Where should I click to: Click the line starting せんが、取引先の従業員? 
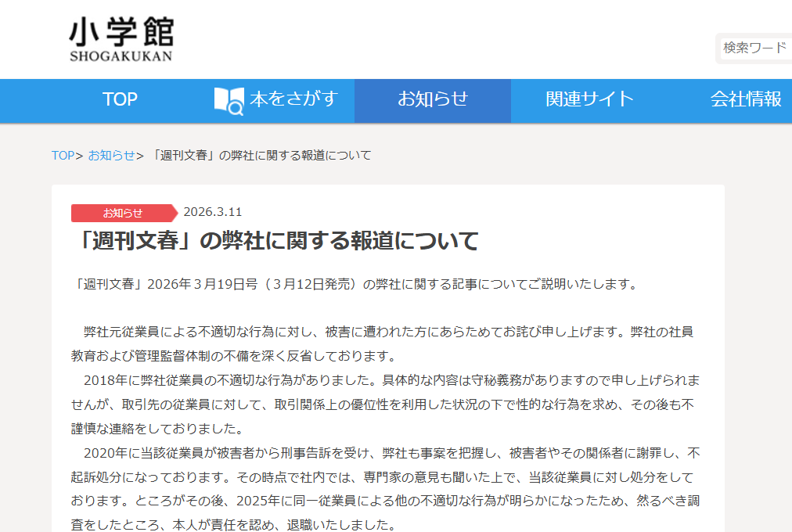tap(383, 404)
